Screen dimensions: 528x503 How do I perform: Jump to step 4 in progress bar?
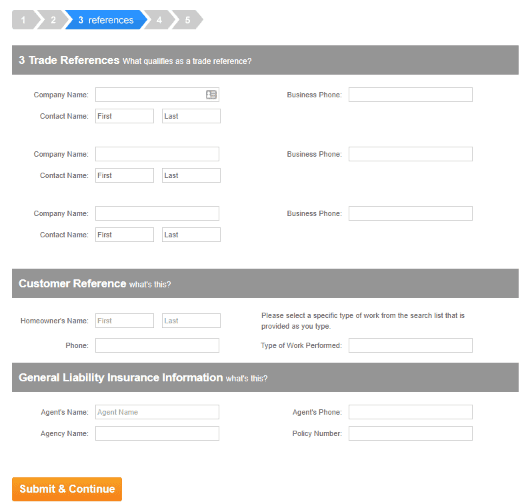click(160, 20)
